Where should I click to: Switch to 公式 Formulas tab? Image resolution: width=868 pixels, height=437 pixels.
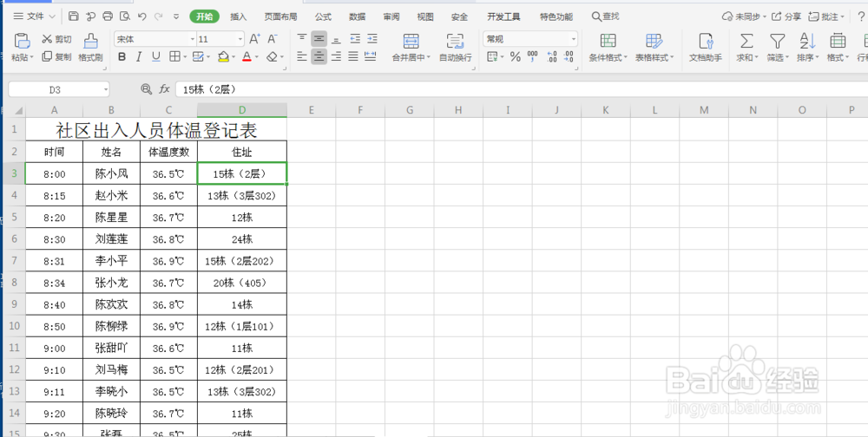[323, 16]
